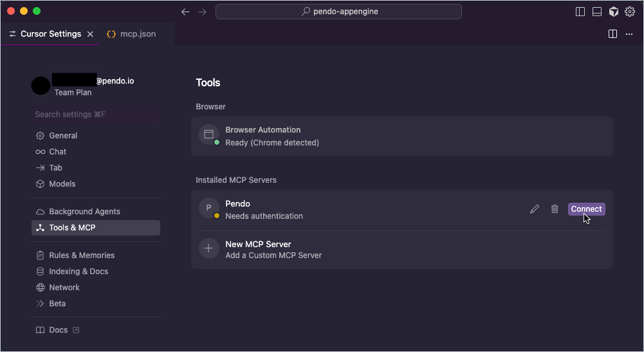Click the Search settings input field
This screenshot has height=352, width=644.
(95, 115)
